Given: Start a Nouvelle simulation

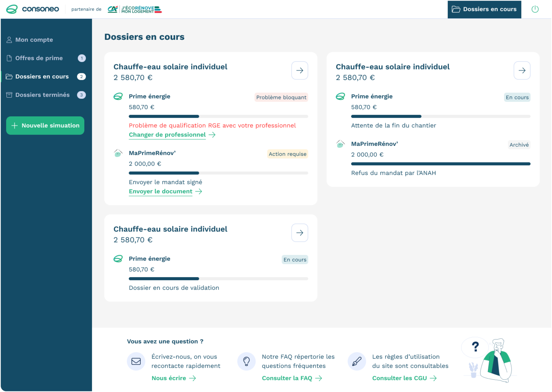Looking at the screenshot, I should tap(45, 126).
